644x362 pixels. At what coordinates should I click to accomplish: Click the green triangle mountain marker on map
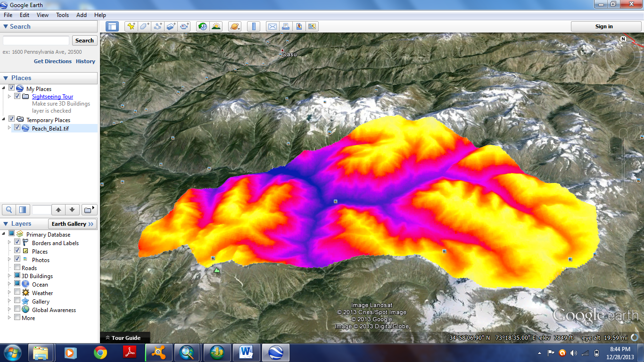click(x=217, y=270)
